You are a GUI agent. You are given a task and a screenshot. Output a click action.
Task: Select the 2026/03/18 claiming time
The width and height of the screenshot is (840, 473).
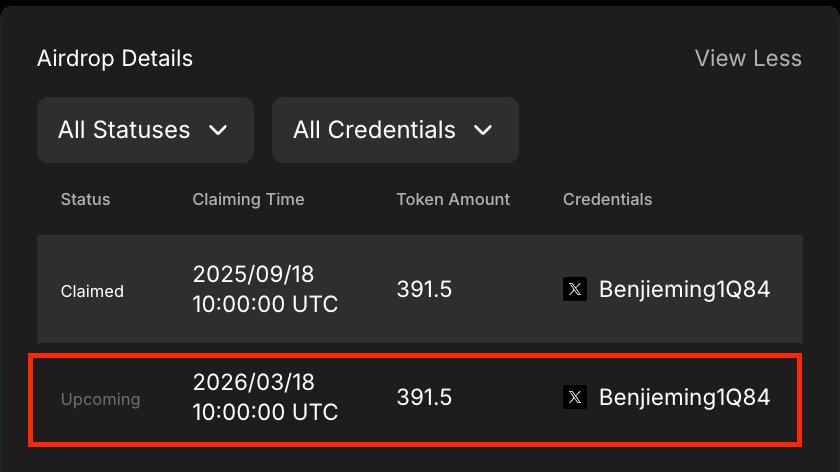tap(265, 398)
